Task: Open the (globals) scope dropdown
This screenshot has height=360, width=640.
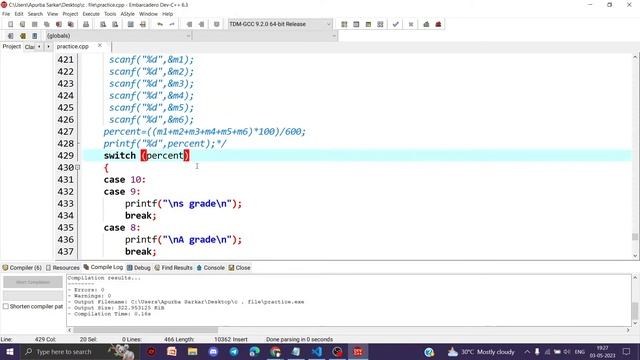Action: [118, 36]
